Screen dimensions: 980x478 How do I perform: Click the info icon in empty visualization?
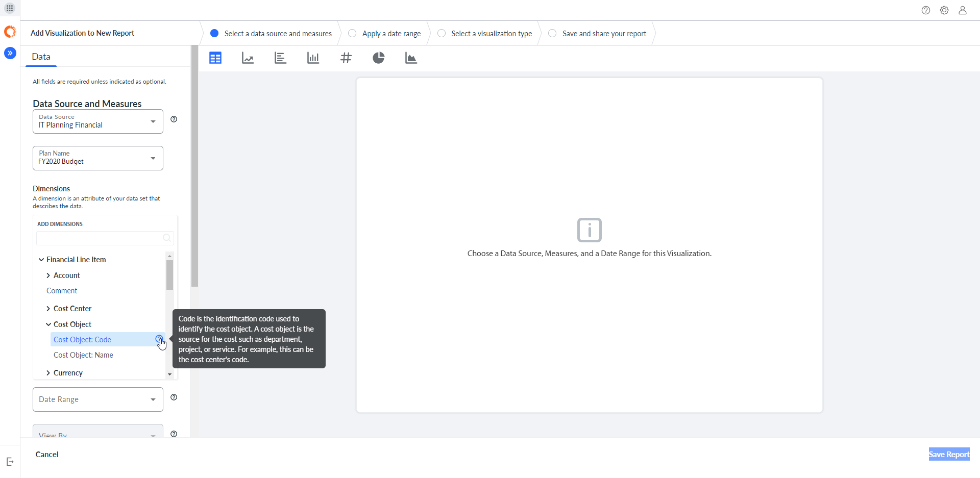click(x=590, y=230)
